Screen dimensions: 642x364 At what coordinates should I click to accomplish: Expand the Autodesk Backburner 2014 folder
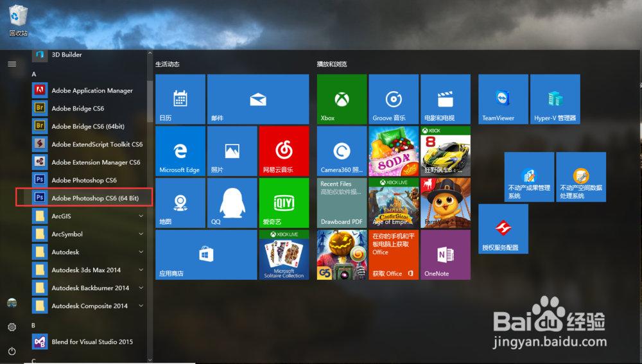(141, 288)
